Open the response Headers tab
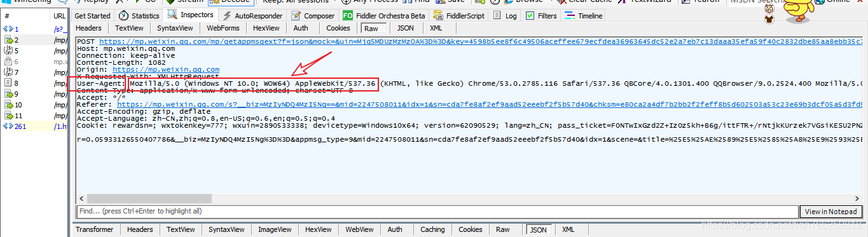868x237 pixels. pyautogui.click(x=140, y=229)
